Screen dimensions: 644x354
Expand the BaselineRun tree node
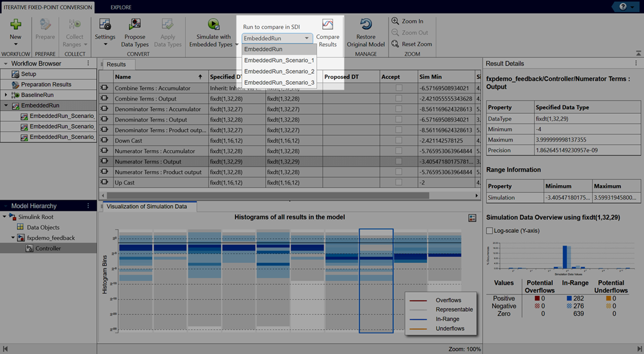6,95
